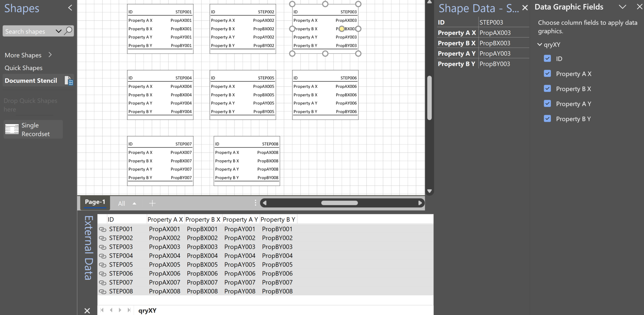Collapse the Shapes pane with the arrow

[70, 8]
